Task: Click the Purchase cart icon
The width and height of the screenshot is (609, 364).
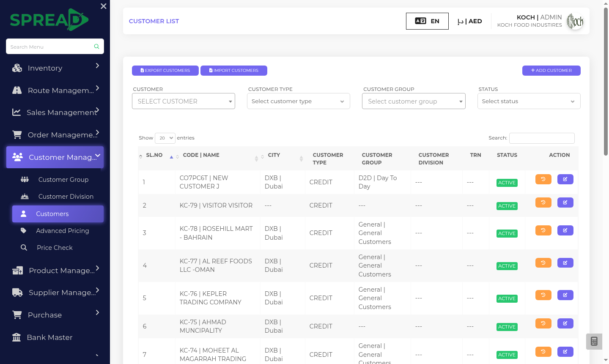Action: 17,315
